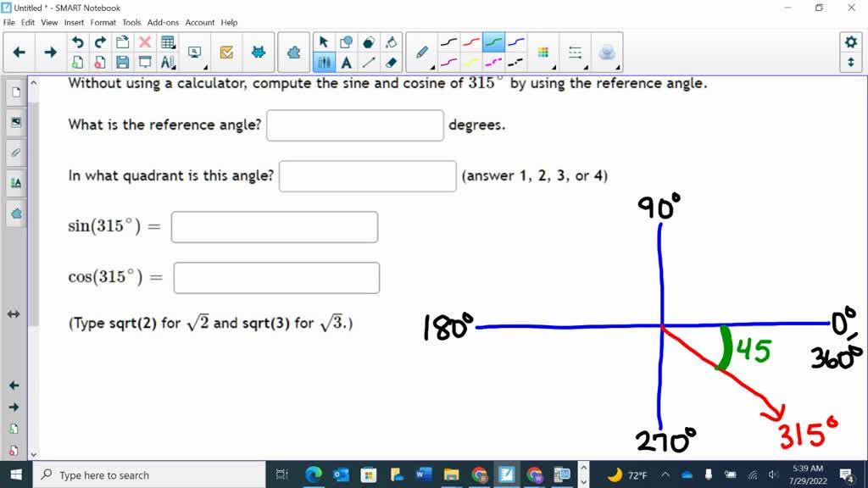Expand the Creative pen options dropdown
The image size is (868, 488).
(432, 67)
